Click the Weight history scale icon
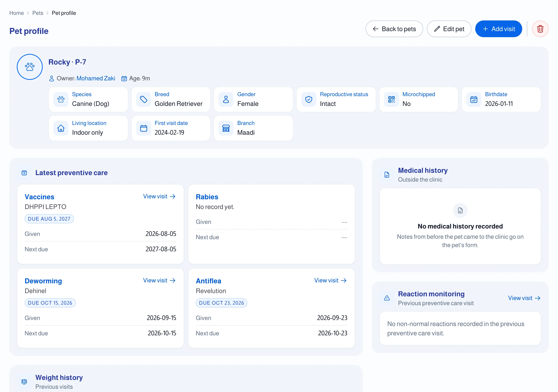This screenshot has width=558, height=392. click(24, 382)
